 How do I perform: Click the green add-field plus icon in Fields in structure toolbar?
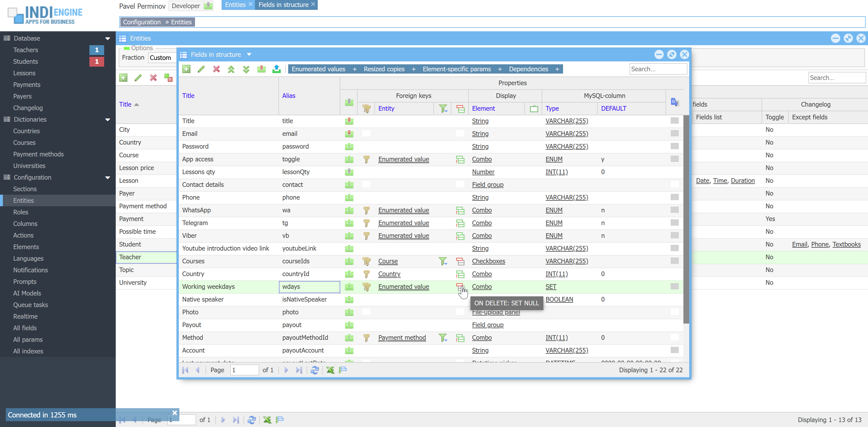point(186,69)
